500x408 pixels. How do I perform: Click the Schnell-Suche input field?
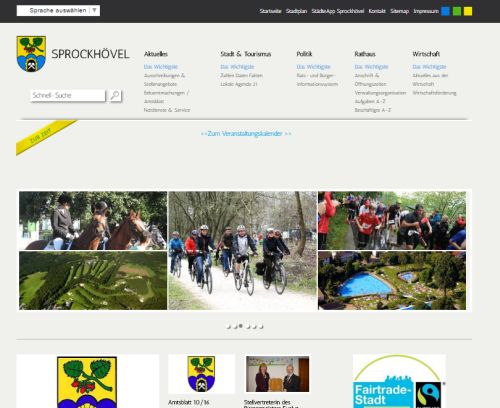68,95
